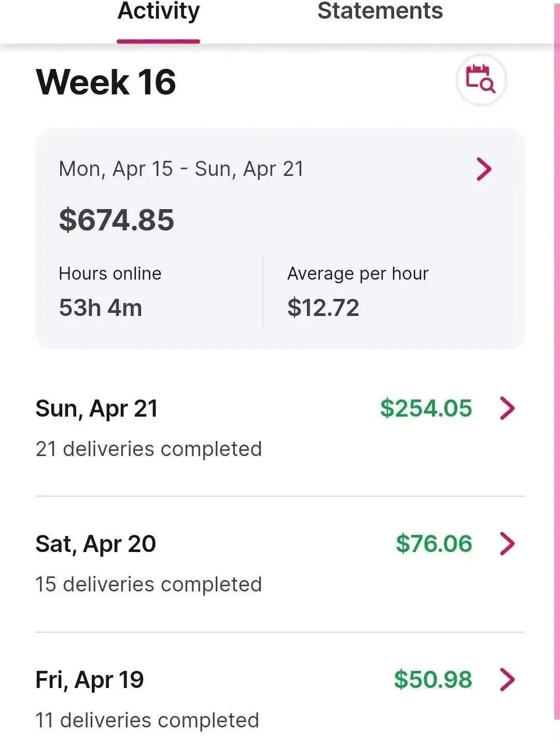
Task: View the $254.05 earnings amount
Action: pos(426,408)
